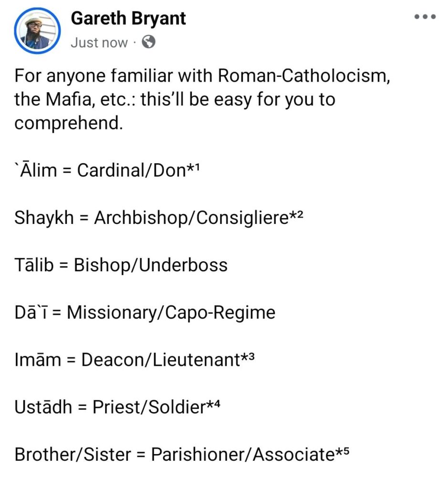This screenshot has width=448, height=489.
Task: Click the public globe privacy icon
Action: [149, 43]
